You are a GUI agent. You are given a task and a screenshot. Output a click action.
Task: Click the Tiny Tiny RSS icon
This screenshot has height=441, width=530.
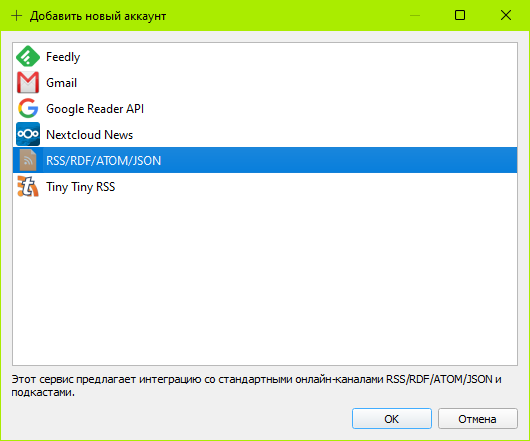pyautogui.click(x=28, y=186)
